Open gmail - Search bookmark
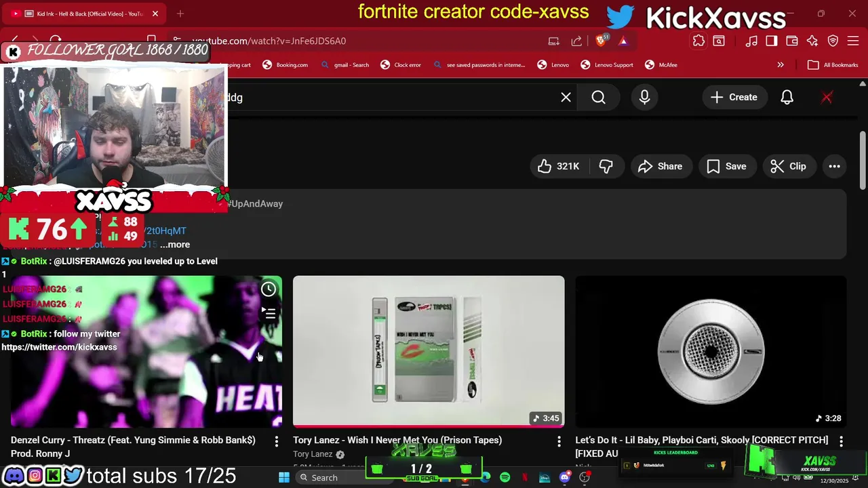 [345, 65]
